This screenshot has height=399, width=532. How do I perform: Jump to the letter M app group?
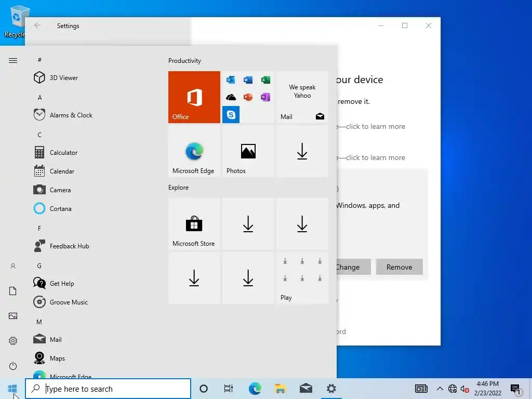pyautogui.click(x=39, y=322)
